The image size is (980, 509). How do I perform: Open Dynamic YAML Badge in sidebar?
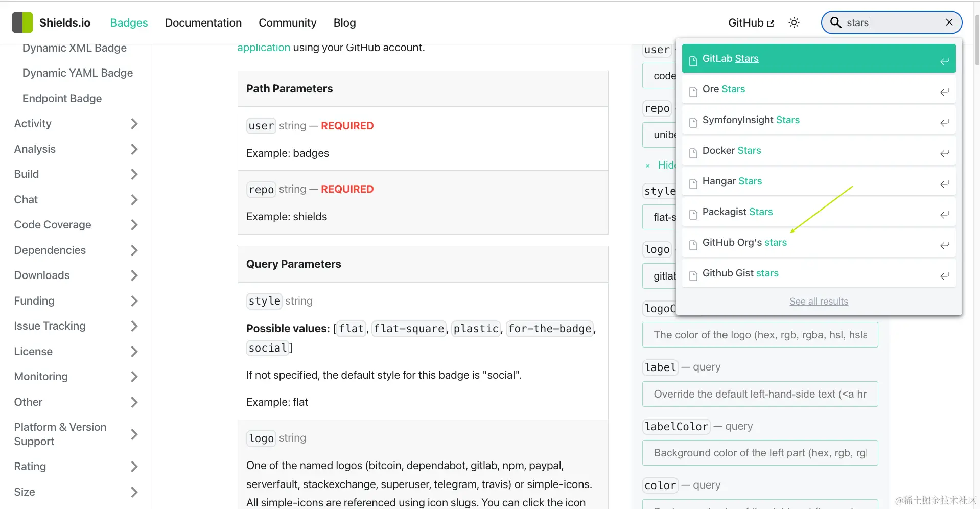[78, 73]
